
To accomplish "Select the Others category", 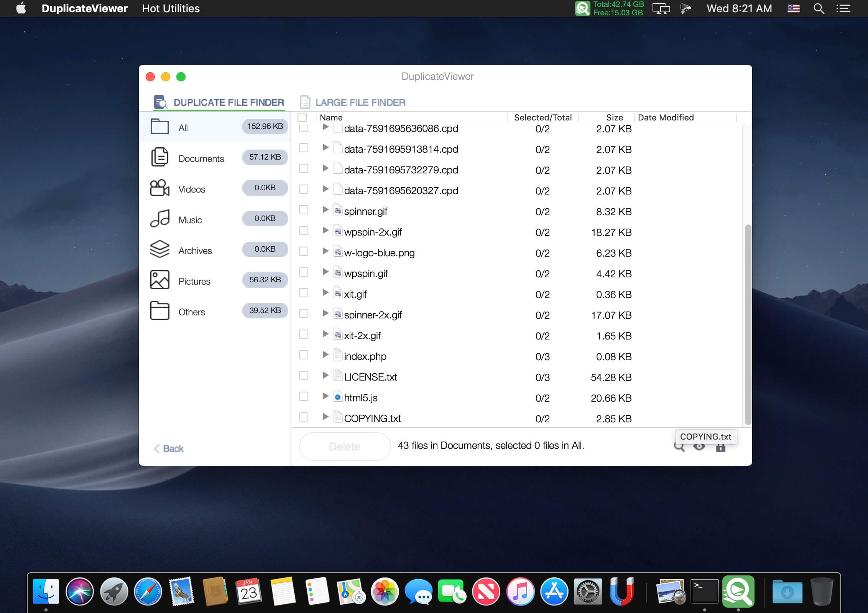I will [191, 311].
